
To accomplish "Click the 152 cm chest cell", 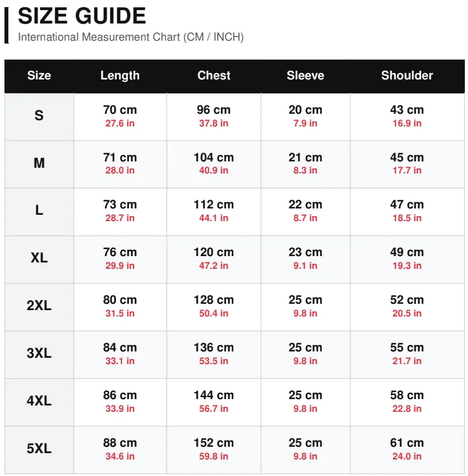I will pos(214,450).
